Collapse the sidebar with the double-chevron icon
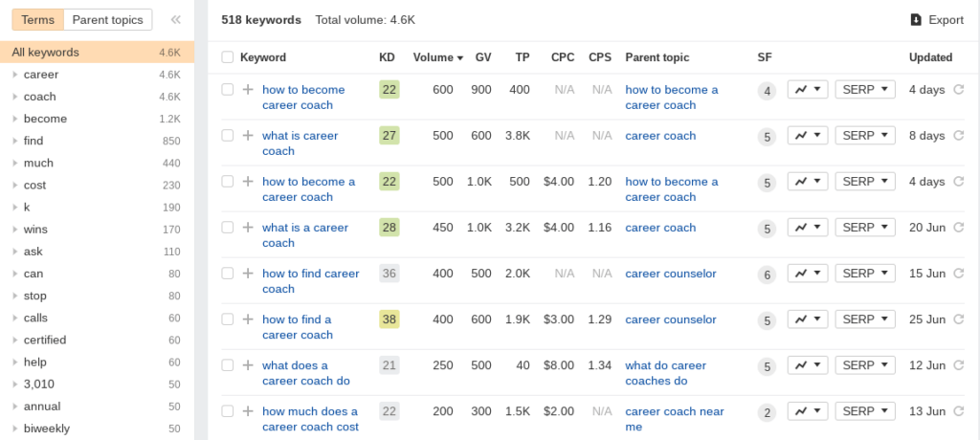 click(x=176, y=20)
